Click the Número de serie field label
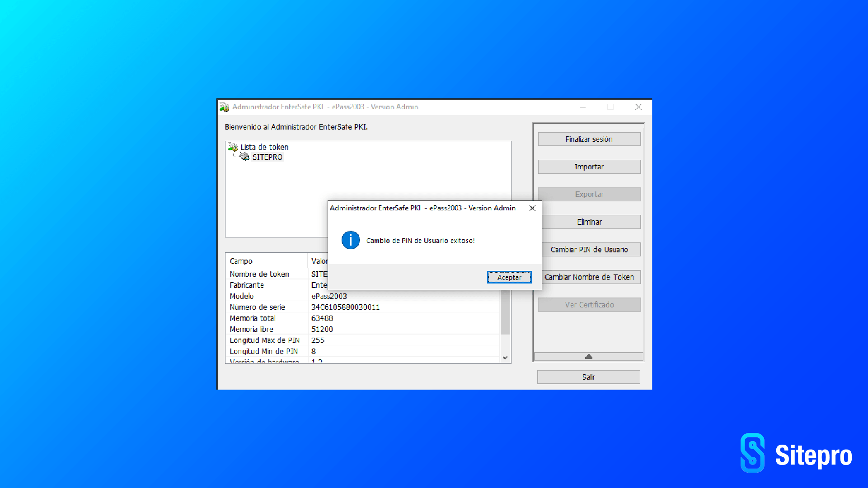 point(258,307)
